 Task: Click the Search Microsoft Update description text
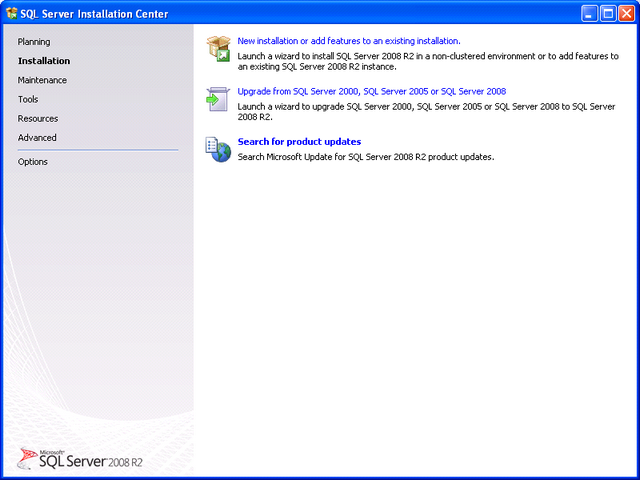point(365,157)
